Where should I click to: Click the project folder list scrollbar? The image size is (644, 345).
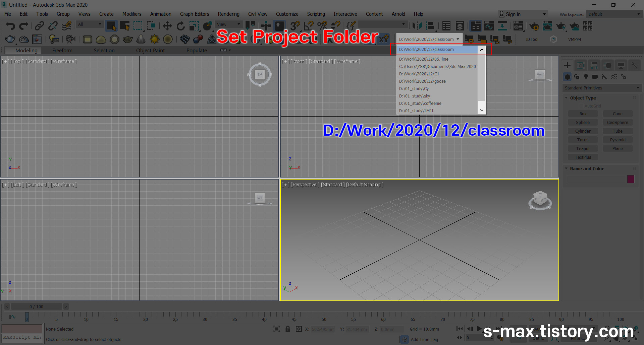pos(482,80)
